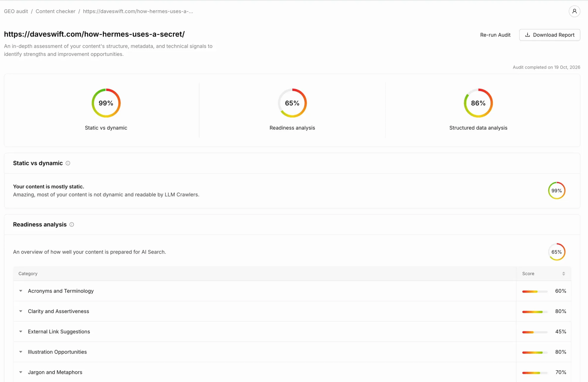
Task: Expand Illustration Opportunities row
Action: coord(21,352)
